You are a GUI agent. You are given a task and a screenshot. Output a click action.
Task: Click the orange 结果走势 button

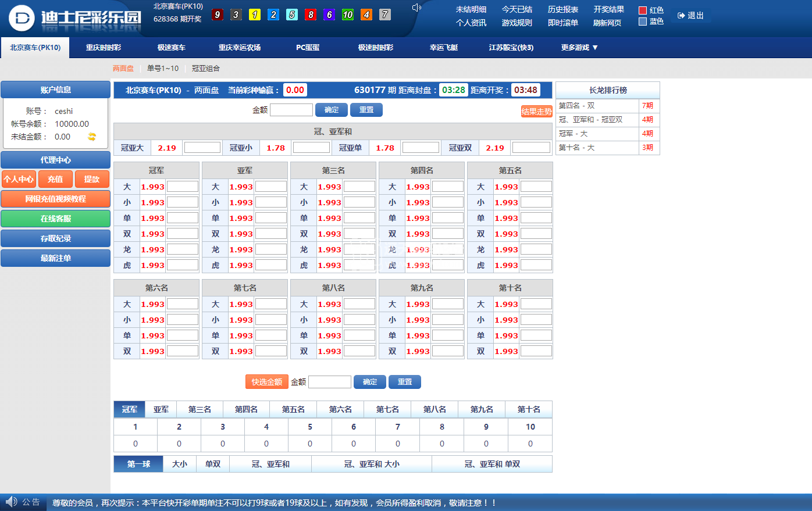pyautogui.click(x=536, y=112)
